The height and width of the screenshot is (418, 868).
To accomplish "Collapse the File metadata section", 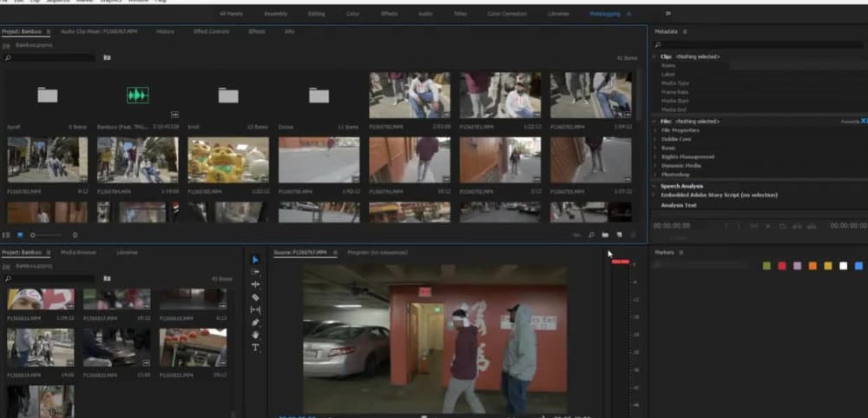I will point(654,121).
